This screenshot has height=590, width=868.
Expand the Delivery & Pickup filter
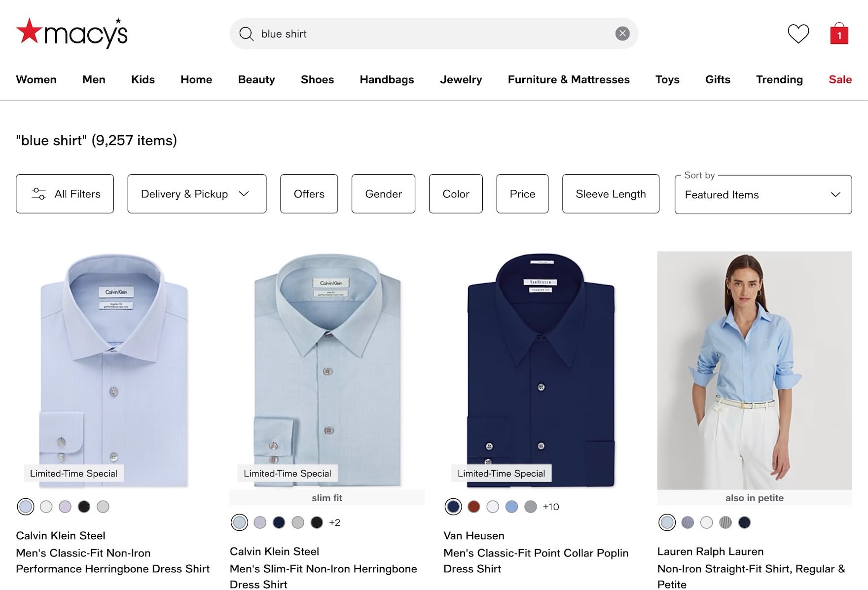(x=196, y=193)
